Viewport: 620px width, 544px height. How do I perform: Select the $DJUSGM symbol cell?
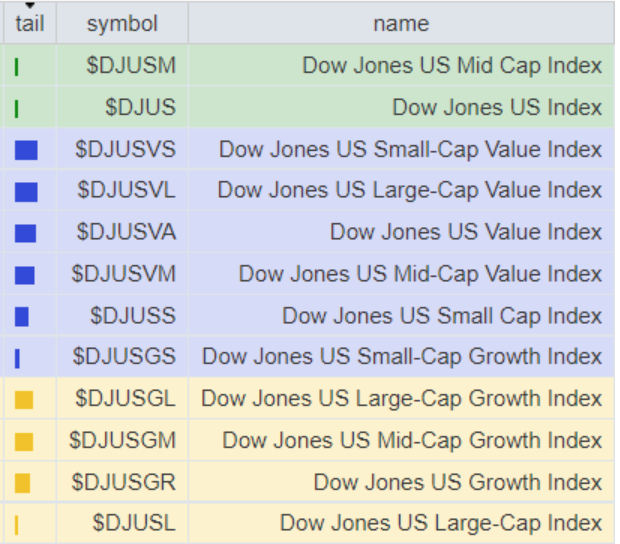pos(122,440)
